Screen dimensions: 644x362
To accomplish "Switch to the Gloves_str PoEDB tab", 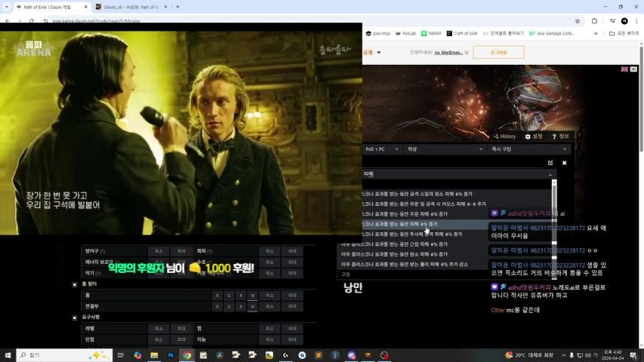I will 127,7.
